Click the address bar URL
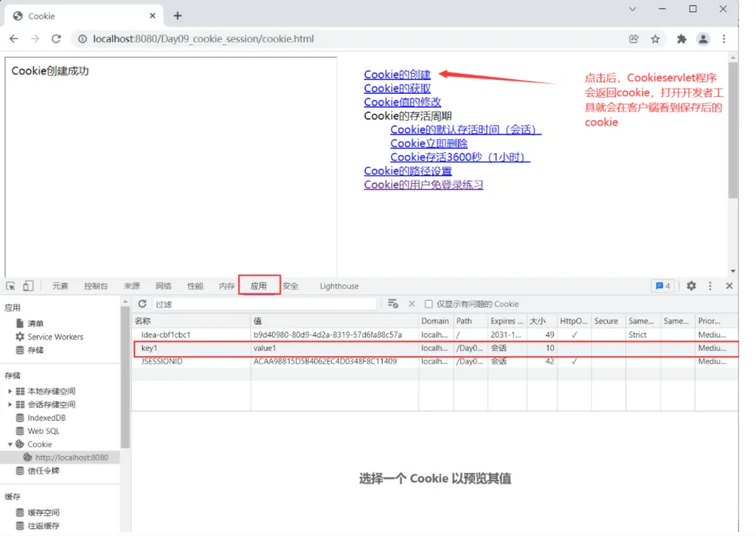This screenshot has height=536, width=756. 203,39
